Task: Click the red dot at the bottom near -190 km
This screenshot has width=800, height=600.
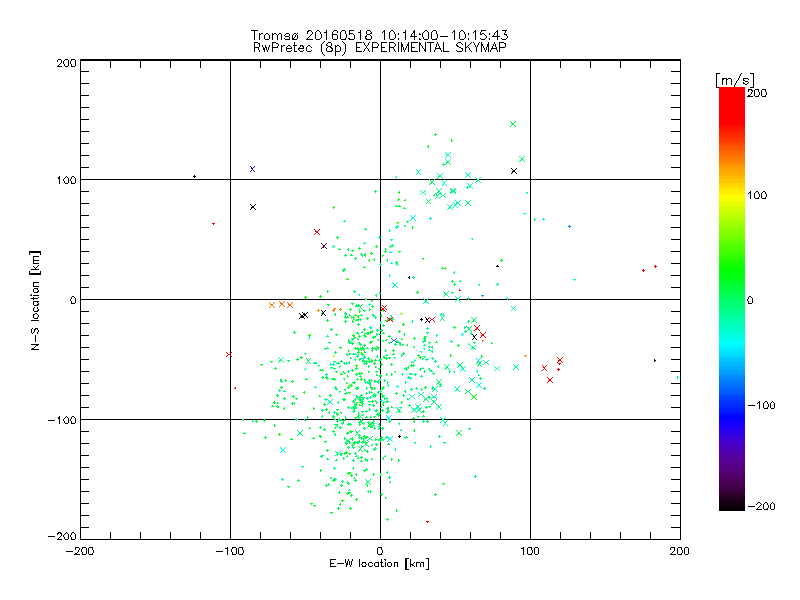Action: point(427,521)
